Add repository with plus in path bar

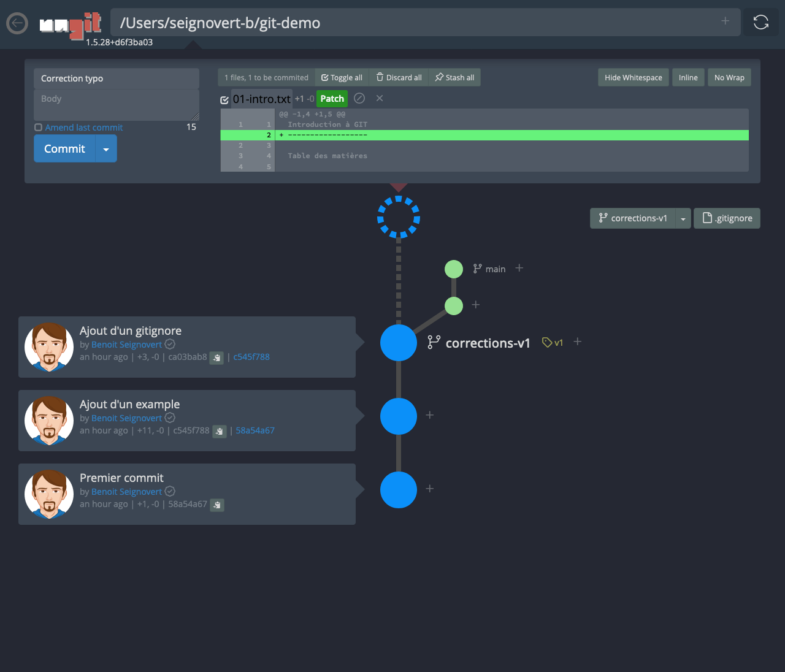[725, 21]
